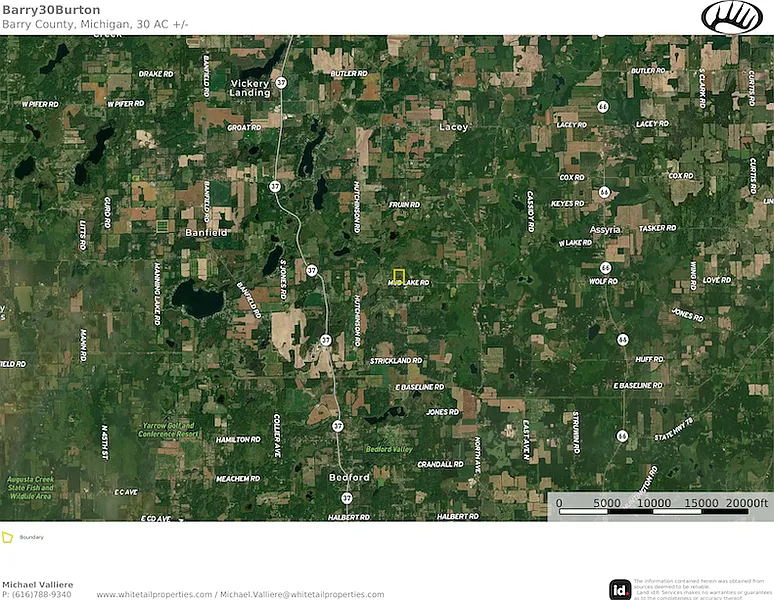Click the STRICKLAND RD label
This screenshot has width=774, height=600.
click(396, 361)
